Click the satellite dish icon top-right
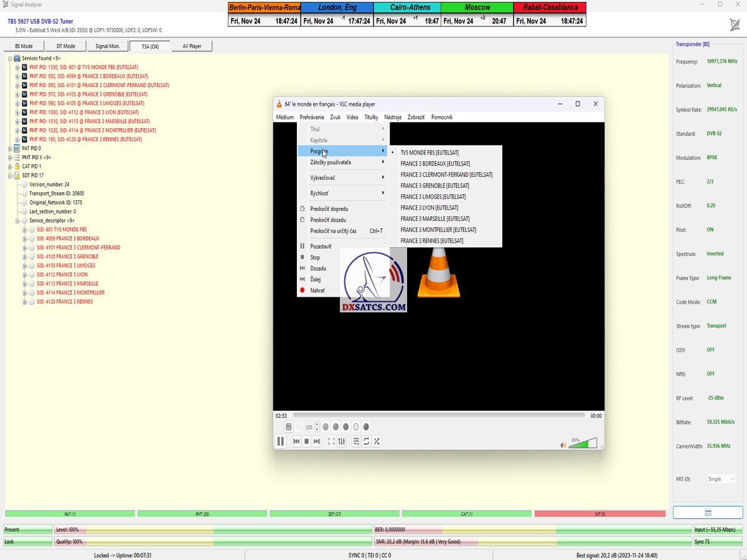Viewport: 747px width, 560px height. pyautogui.click(x=735, y=24)
